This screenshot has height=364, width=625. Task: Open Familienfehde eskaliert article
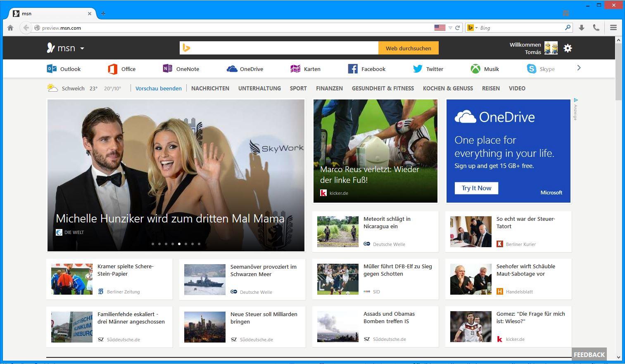click(131, 318)
